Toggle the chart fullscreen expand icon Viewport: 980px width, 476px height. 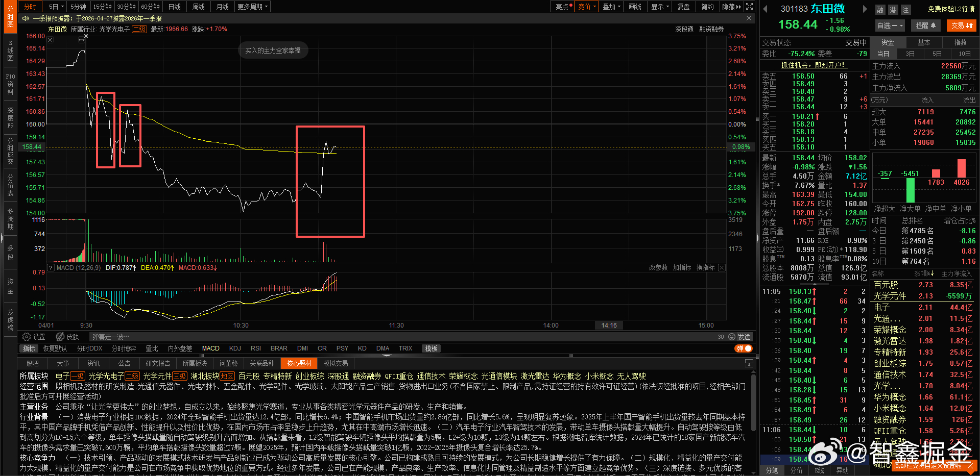[749, 7]
